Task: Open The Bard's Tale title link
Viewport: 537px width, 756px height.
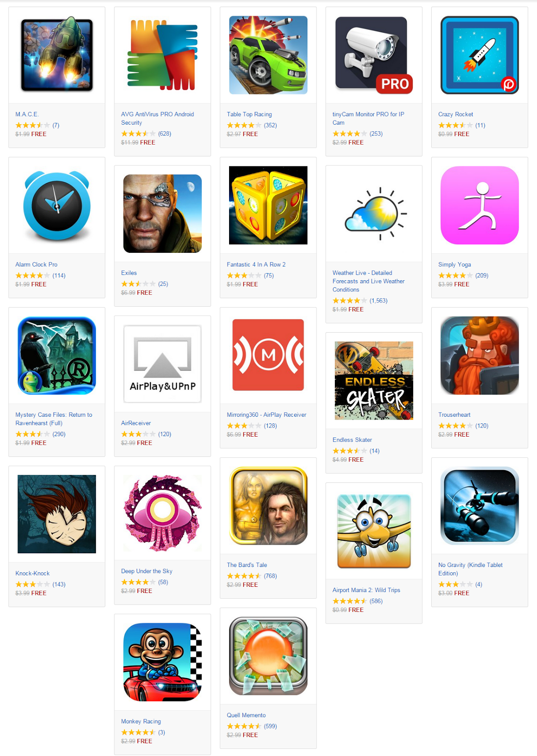Action: (247, 565)
